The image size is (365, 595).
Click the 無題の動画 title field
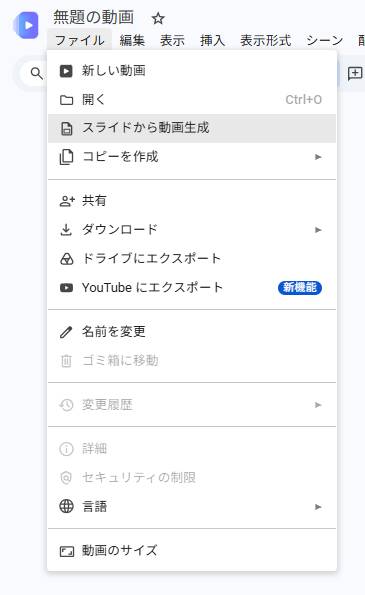[x=93, y=17]
